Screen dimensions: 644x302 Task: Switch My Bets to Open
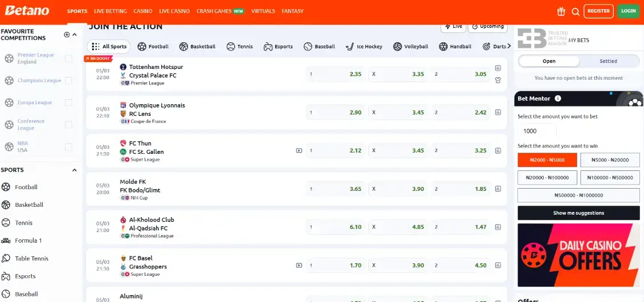pos(549,61)
